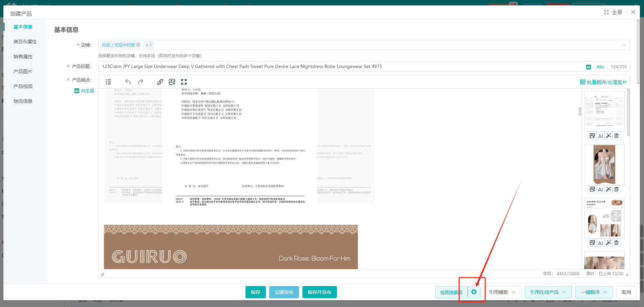
Task: Insert an image into the description
Action: (x=172, y=82)
